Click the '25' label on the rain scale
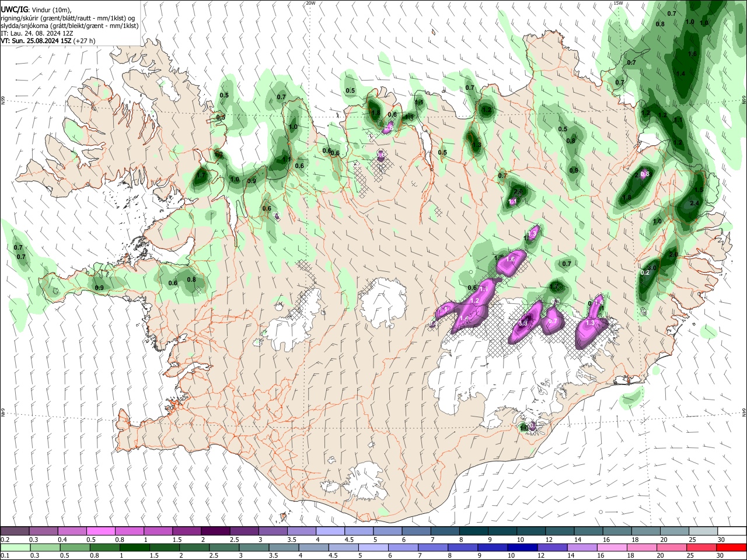The image size is (747, 560). (692, 556)
